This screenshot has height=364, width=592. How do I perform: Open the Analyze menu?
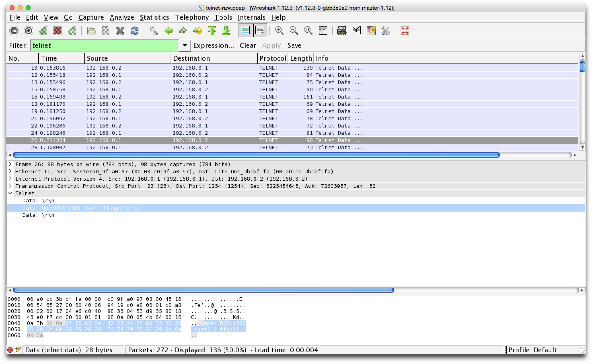tap(122, 17)
